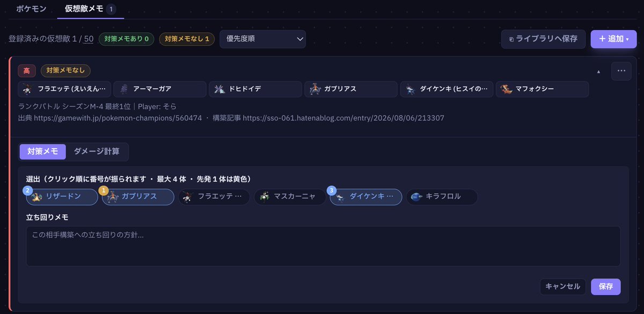Click the 高 priority badge
This screenshot has height=314, width=644.
coord(27,71)
